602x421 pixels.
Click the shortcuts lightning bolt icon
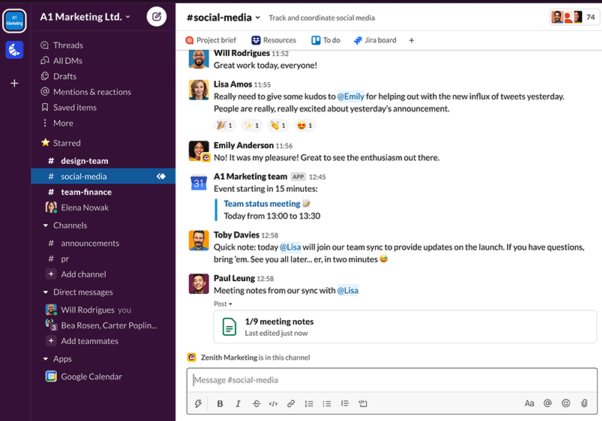[x=198, y=404]
